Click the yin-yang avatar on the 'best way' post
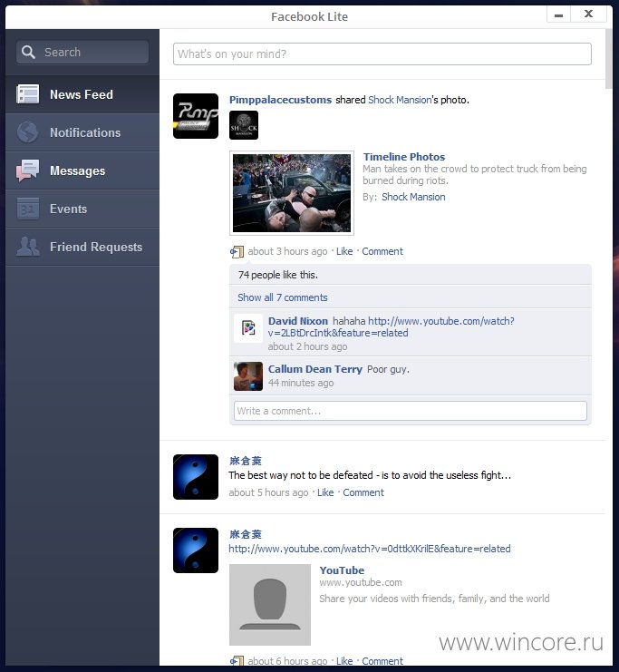 pyautogui.click(x=196, y=477)
